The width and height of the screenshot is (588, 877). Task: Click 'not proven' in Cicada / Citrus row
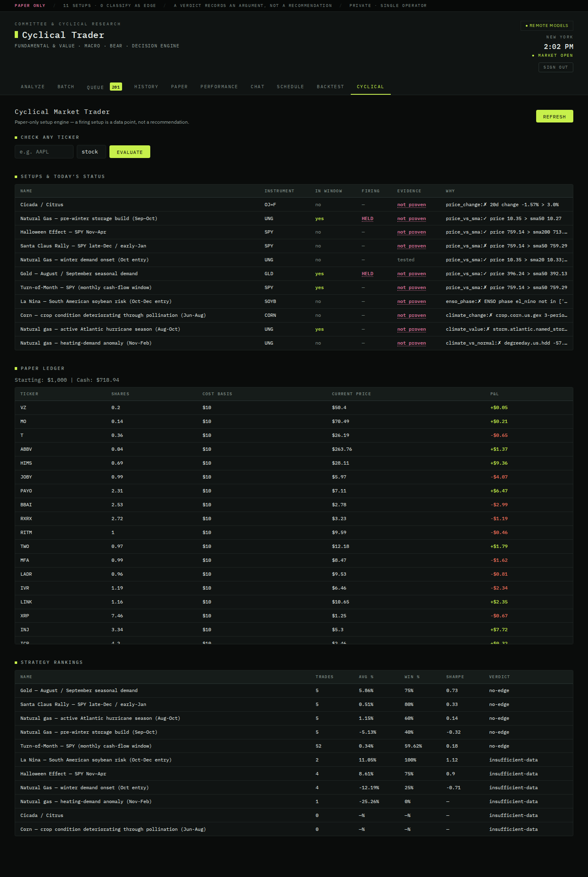(x=412, y=205)
